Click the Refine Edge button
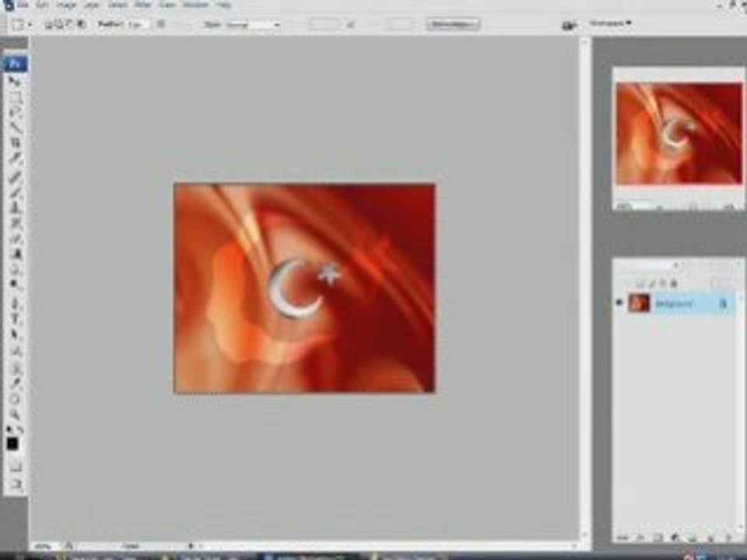 [453, 24]
